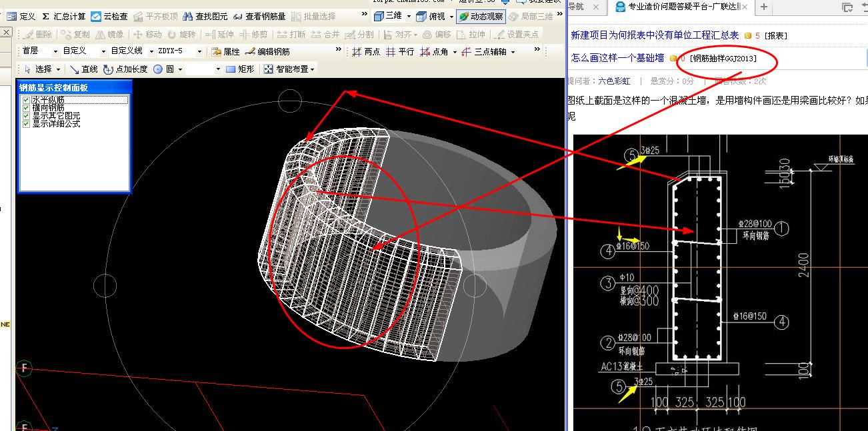The height and width of the screenshot is (431, 868).
Task: Uncheck 水平纵筋 checkbox
Action: tap(27, 100)
